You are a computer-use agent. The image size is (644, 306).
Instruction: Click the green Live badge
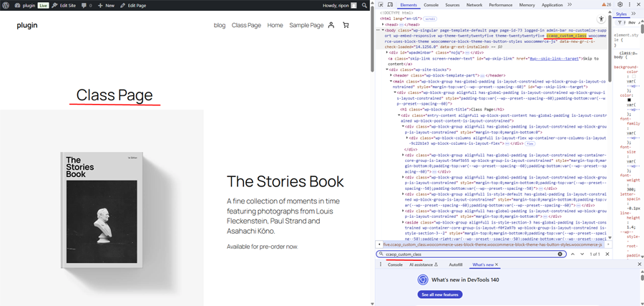click(x=43, y=5)
